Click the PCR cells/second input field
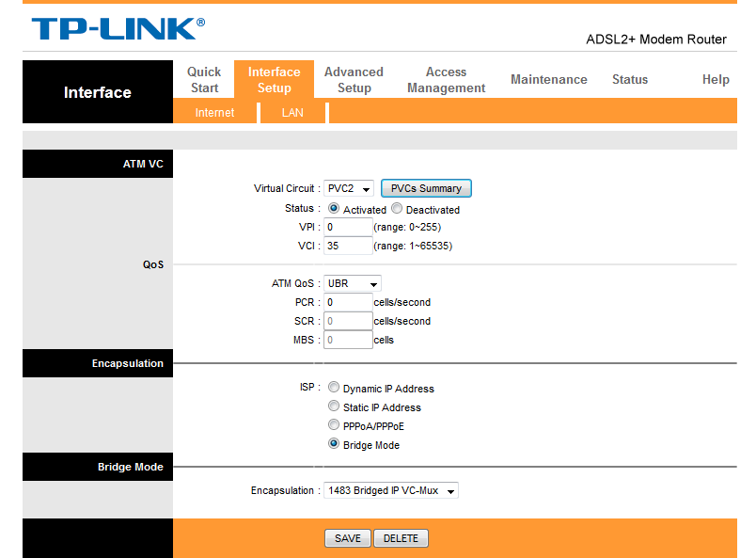This screenshot has height=558, width=756. pyautogui.click(x=347, y=302)
